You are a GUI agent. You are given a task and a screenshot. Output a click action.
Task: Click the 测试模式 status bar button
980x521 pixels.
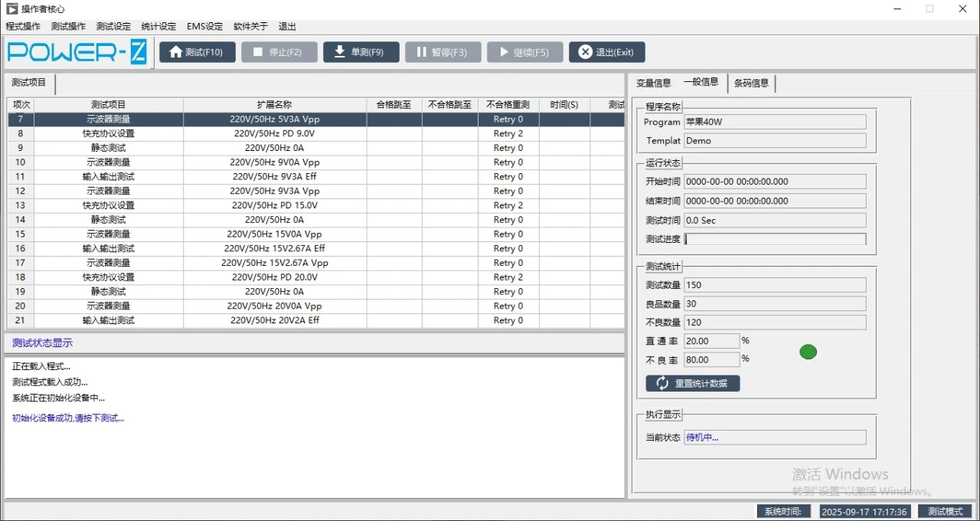click(x=945, y=512)
